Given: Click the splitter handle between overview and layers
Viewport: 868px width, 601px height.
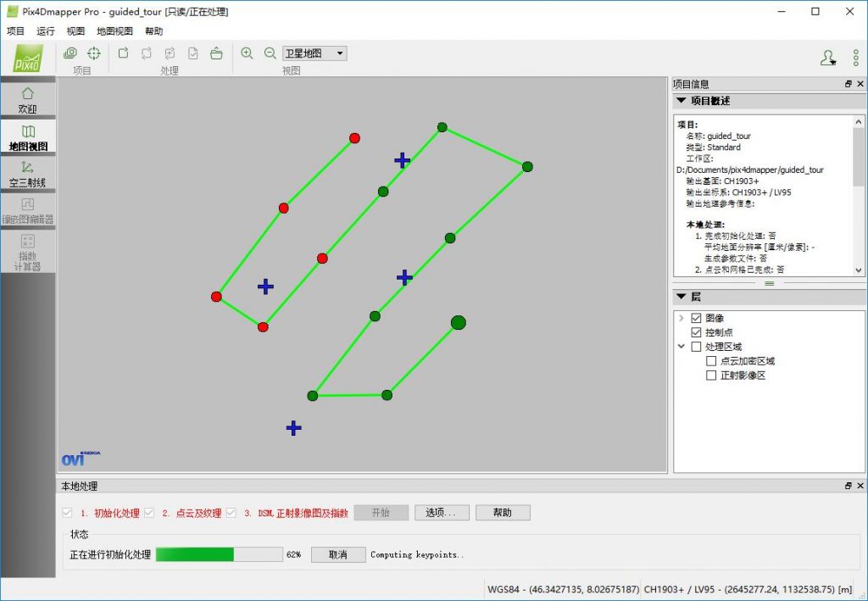Looking at the screenshot, I should 770,283.
